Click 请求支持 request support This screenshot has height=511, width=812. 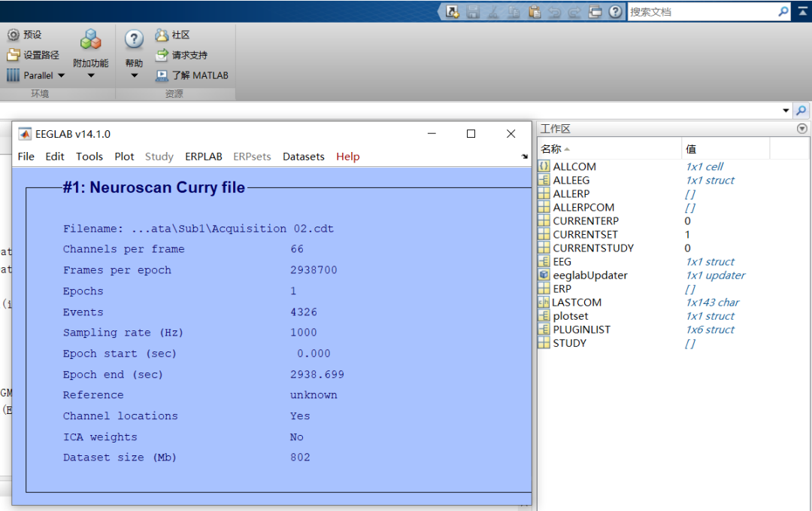coord(181,55)
